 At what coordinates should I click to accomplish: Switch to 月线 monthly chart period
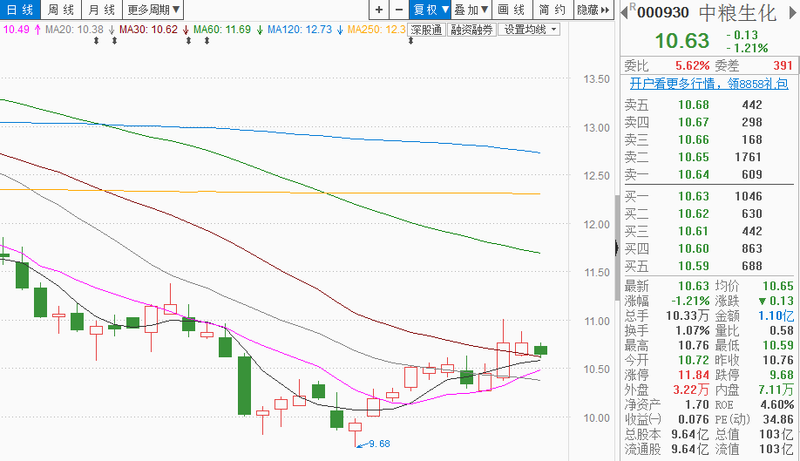[101, 9]
